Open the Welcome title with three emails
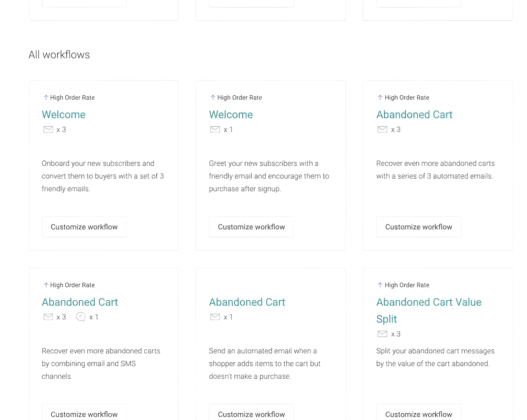 coord(64,114)
